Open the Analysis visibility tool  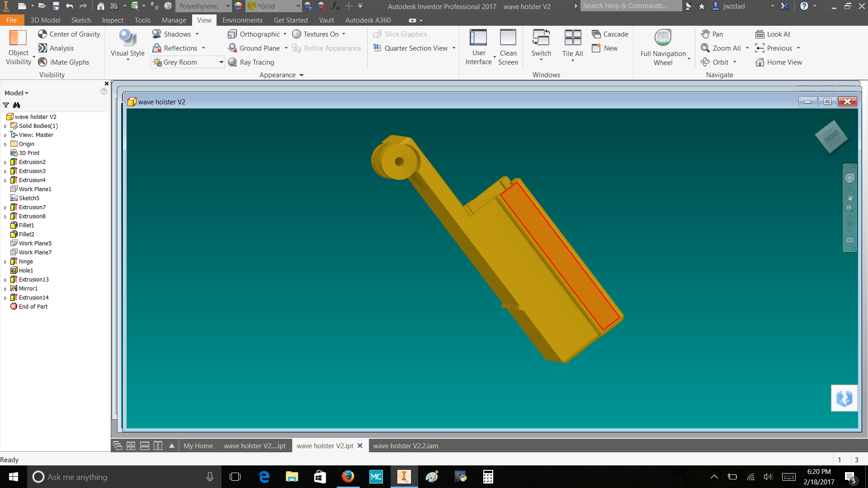click(x=56, y=48)
